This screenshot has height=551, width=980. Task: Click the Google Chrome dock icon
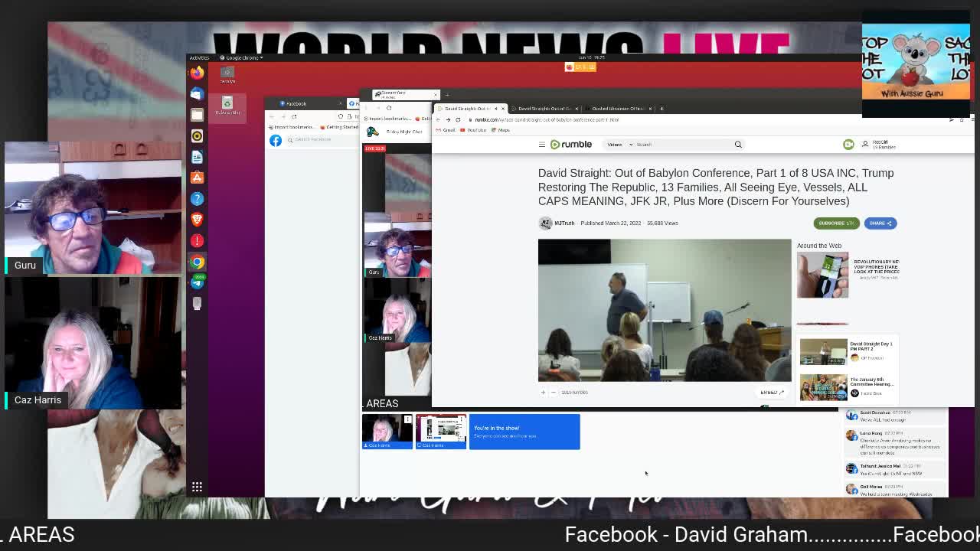click(197, 262)
